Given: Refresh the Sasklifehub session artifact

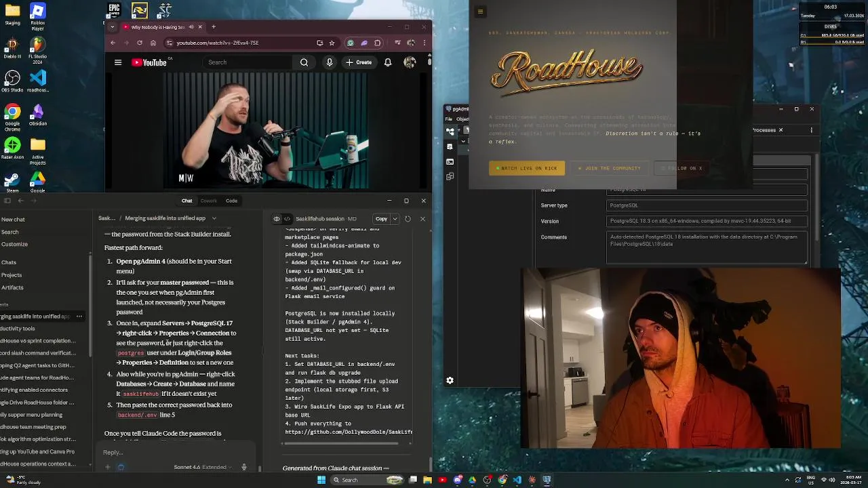Looking at the screenshot, I should [x=408, y=219].
